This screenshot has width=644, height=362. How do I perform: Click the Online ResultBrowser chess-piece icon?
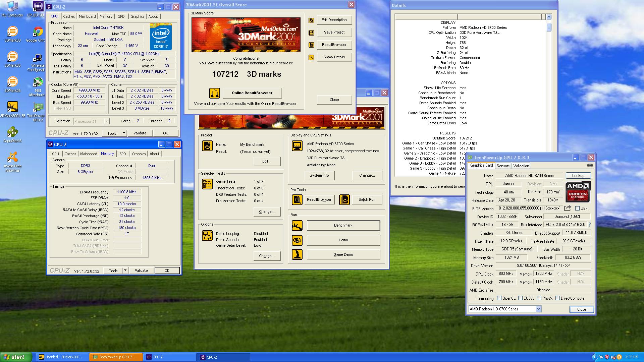tap(215, 93)
